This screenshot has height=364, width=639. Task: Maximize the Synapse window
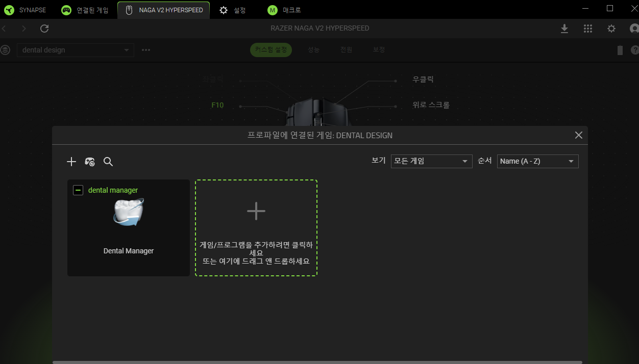(610, 8)
